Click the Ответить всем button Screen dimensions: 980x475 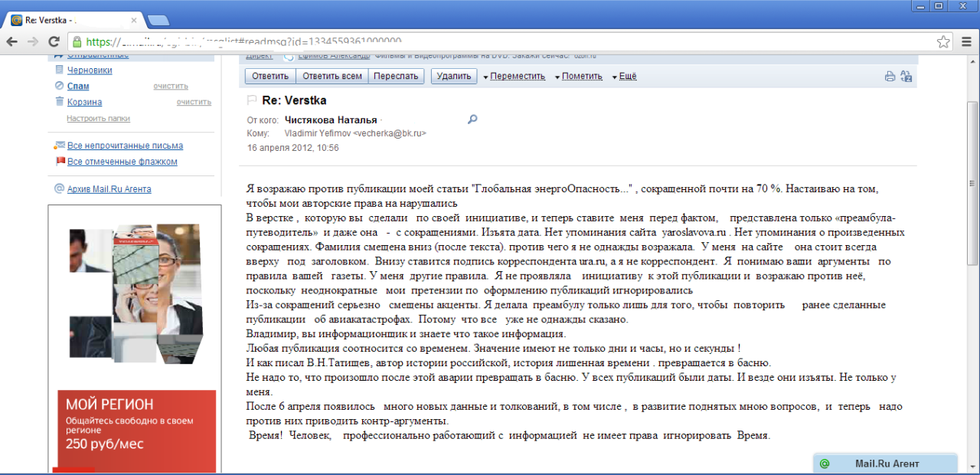pos(332,76)
